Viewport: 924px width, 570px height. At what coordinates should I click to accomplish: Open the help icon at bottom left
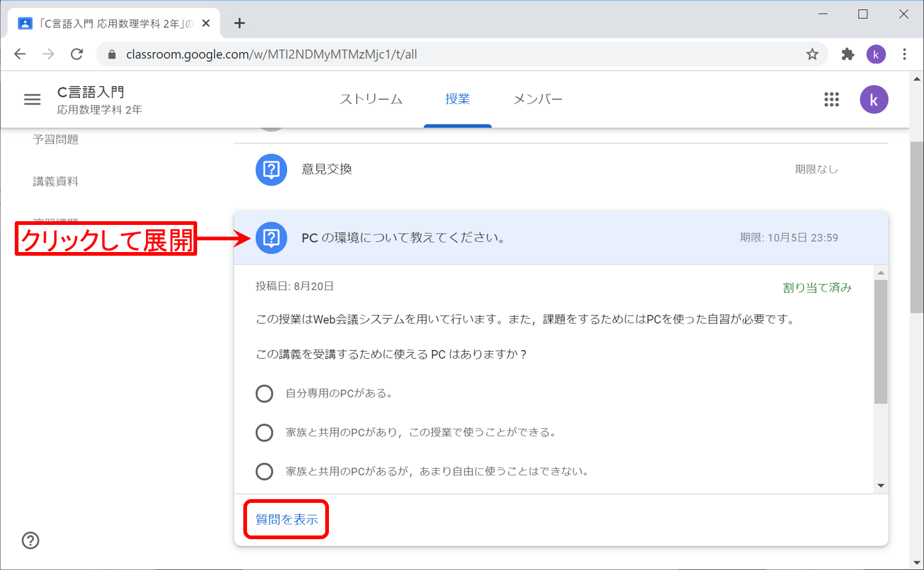coord(30,540)
